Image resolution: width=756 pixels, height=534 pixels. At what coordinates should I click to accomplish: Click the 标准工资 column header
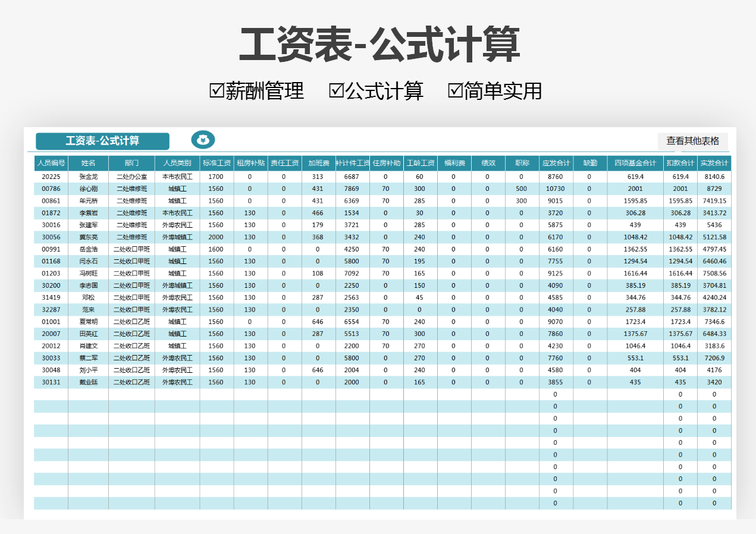coord(215,162)
